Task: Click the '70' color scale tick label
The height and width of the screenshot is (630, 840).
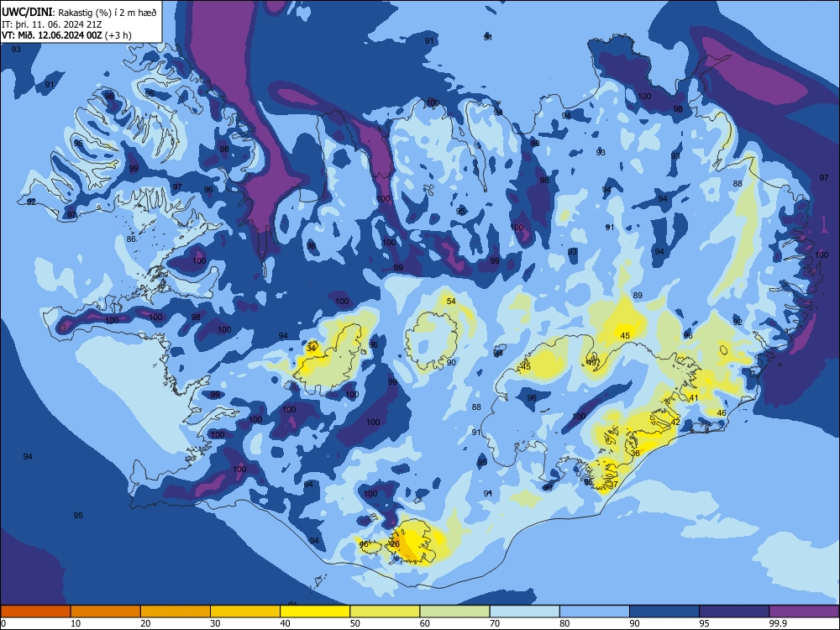Action: pos(495,623)
